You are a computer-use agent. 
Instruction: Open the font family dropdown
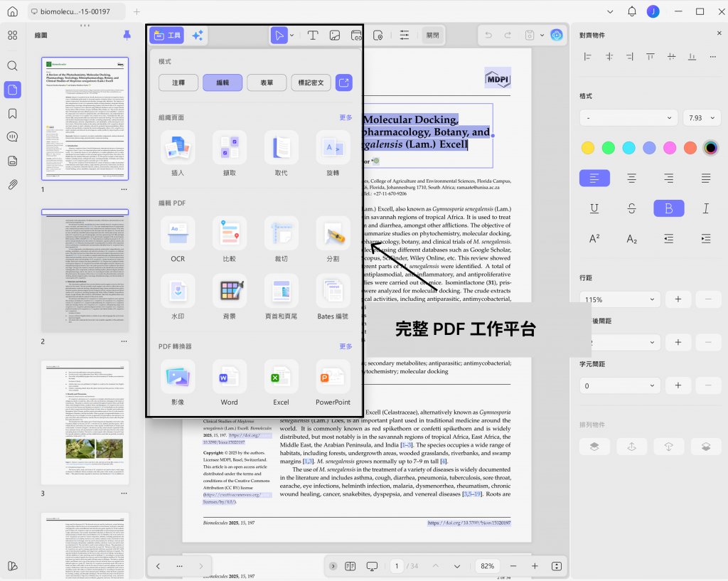click(x=628, y=118)
